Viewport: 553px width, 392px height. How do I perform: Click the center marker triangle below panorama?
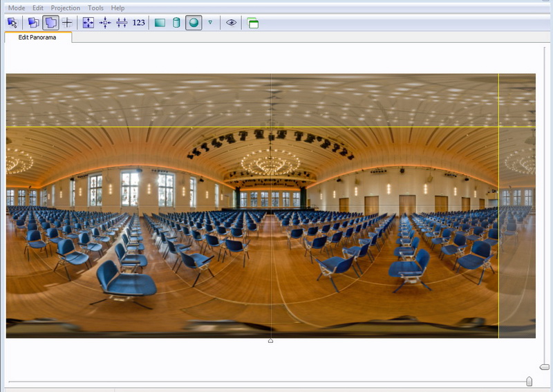[x=270, y=340]
